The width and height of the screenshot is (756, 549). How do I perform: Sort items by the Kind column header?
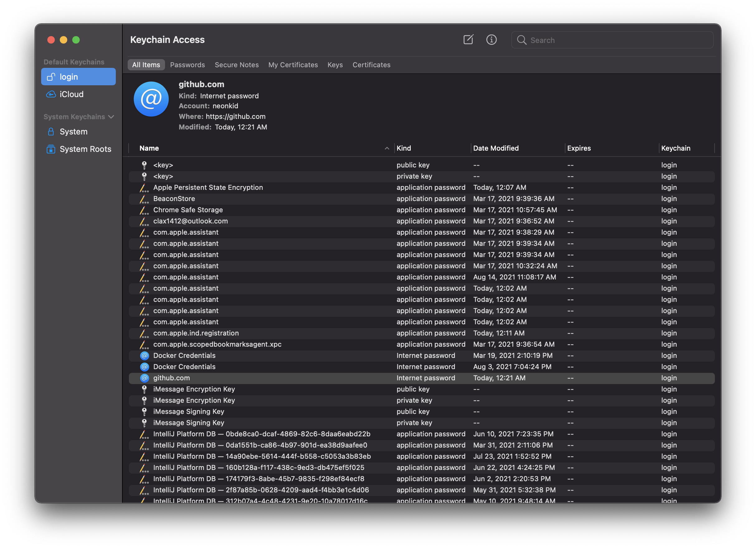click(x=404, y=148)
